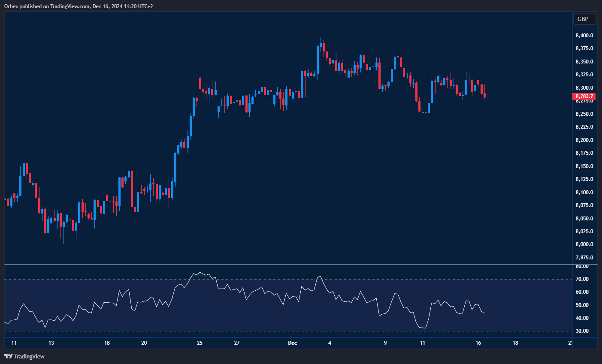The image size is (602, 364).
Task: Select the Dec label on the time axis
Action: click(x=292, y=343)
